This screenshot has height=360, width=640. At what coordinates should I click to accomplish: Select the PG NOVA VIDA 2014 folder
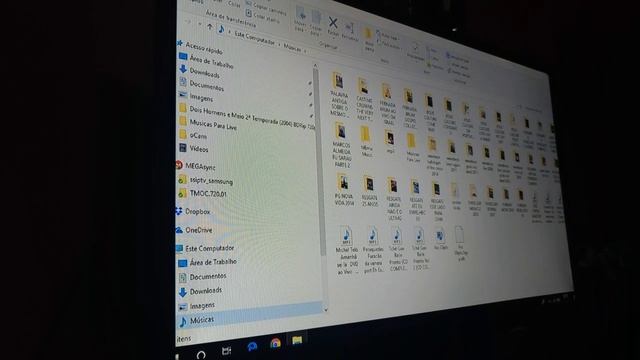pos(344,190)
